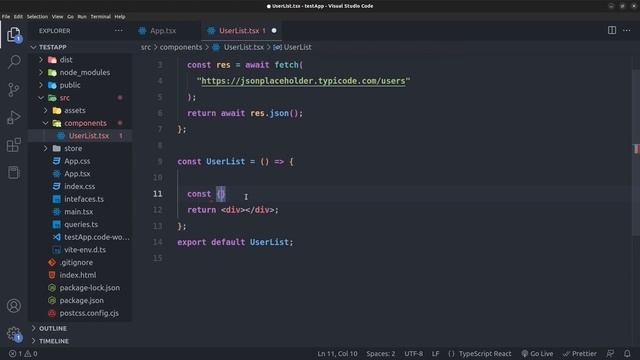
Task: Click the Prettier status bar item
Action: [x=580, y=353]
